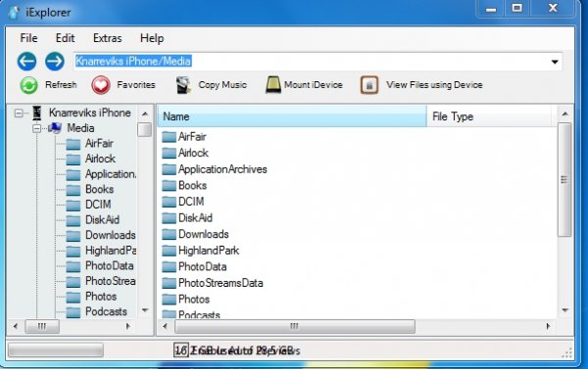
Task: Open the address bar dropdown arrow
Action: tap(555, 62)
